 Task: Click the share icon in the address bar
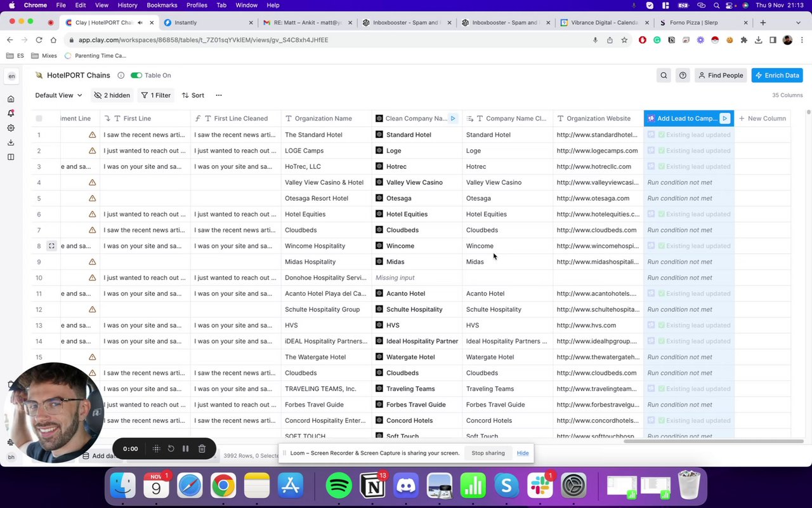(x=610, y=40)
